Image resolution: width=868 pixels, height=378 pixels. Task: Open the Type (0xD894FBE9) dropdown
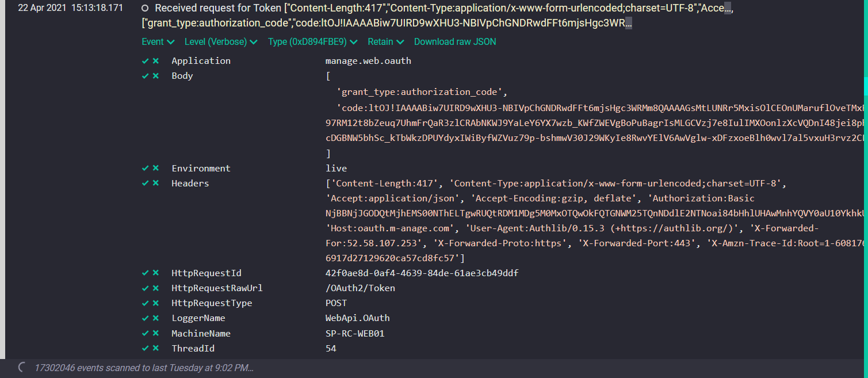[312, 41]
